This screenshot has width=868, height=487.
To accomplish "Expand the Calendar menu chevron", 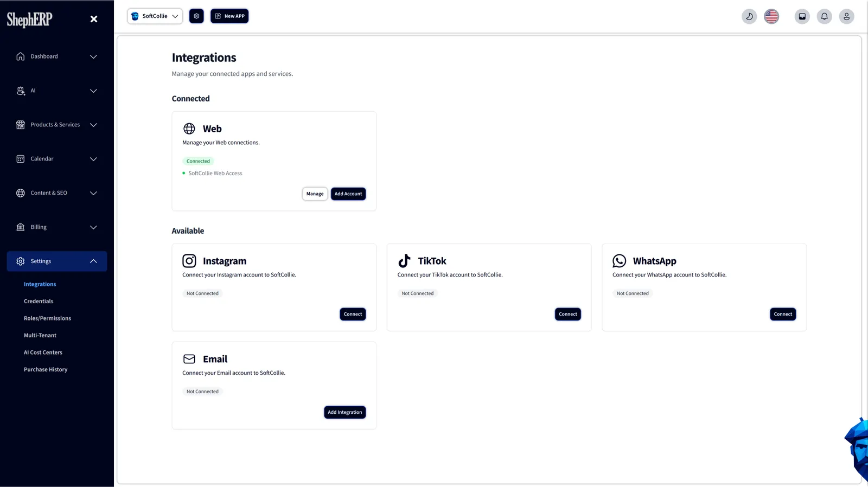I will [x=93, y=159].
